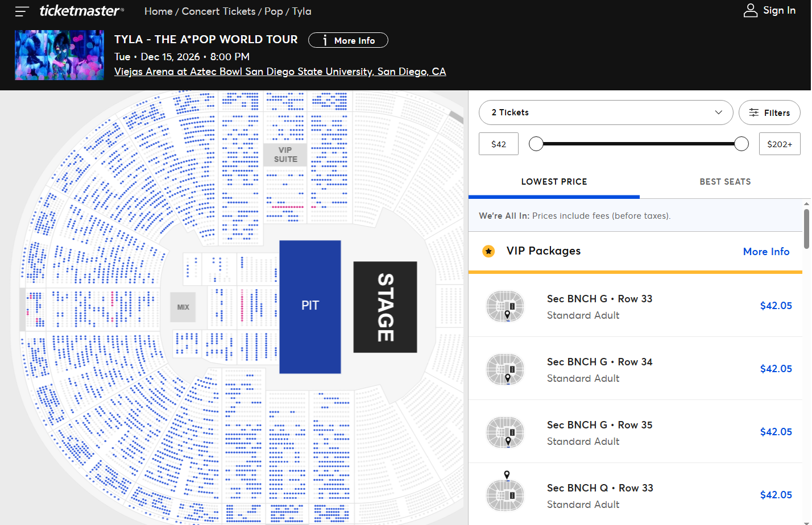This screenshot has height=525, width=812.
Task: Click the dropdown chevron in ticket selector
Action: point(719,113)
